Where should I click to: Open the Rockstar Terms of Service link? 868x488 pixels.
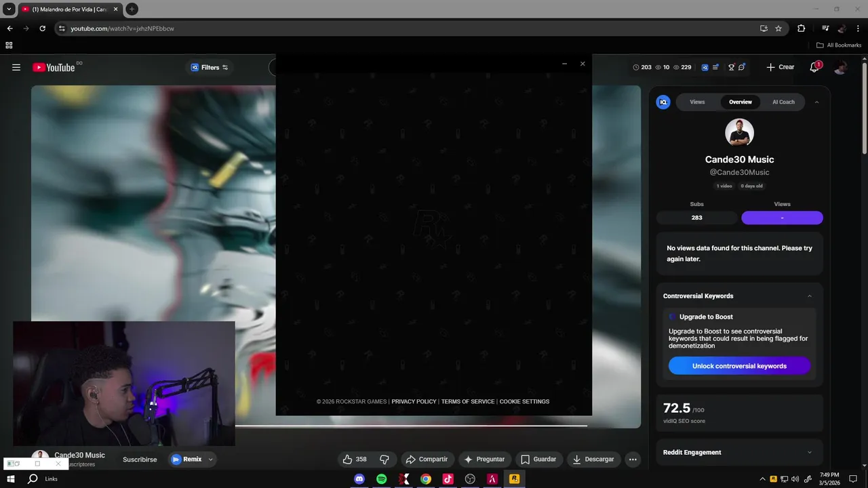click(468, 401)
